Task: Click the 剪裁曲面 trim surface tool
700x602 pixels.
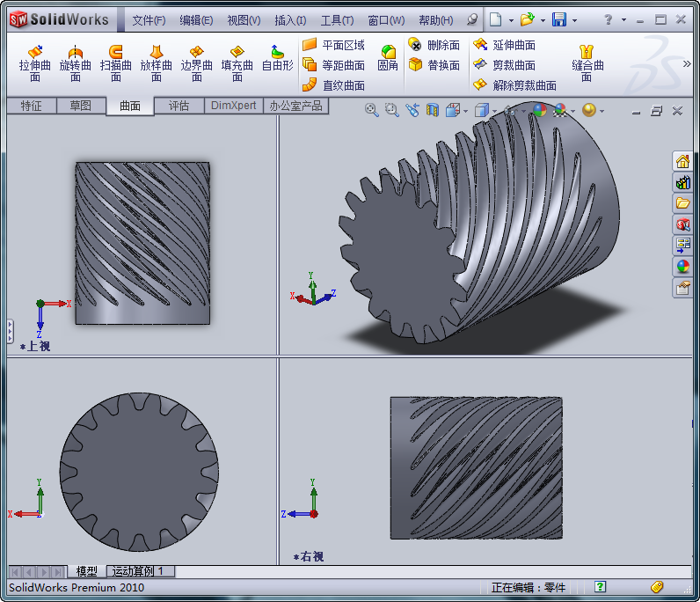Action: coord(505,65)
